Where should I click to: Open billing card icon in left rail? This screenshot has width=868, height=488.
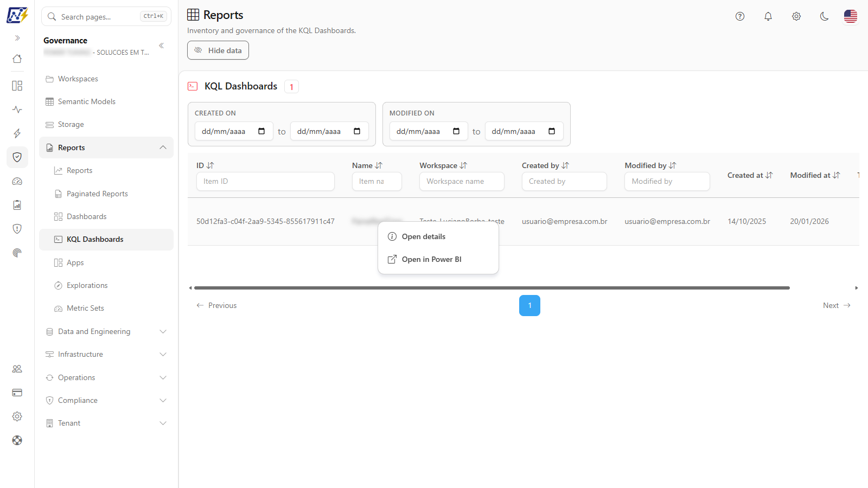(x=17, y=393)
